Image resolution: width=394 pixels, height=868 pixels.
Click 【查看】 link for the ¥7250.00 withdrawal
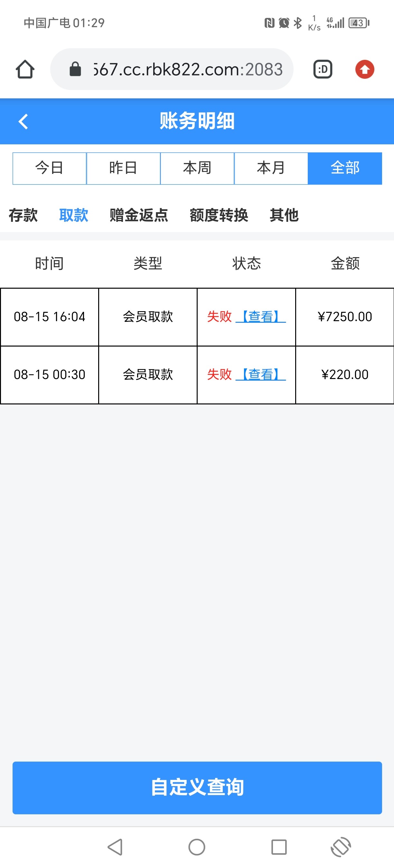(261, 317)
